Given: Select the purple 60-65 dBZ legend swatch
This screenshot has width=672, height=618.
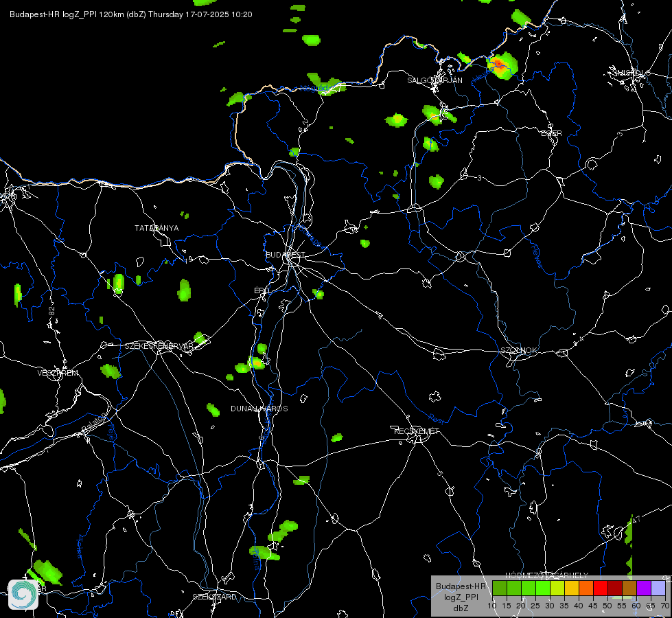Looking at the screenshot, I should pyautogui.click(x=644, y=588).
